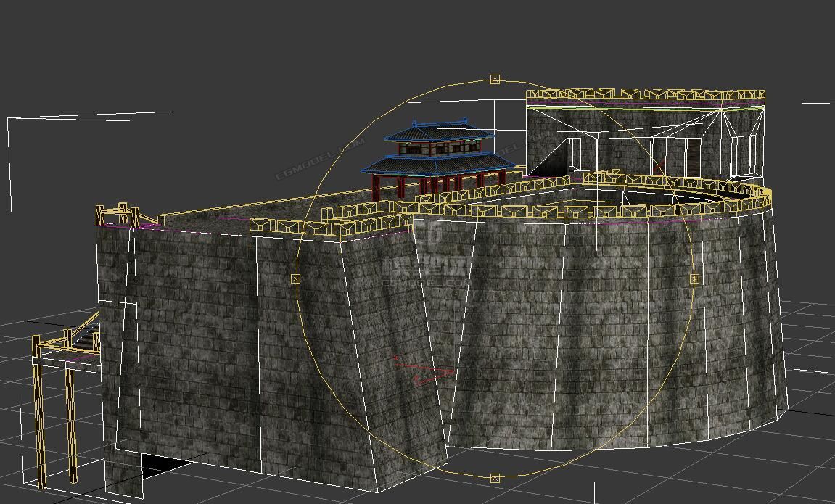This screenshot has height=504, width=835.
Task: Click the right vertex handle near the round bastion
Action: click(x=696, y=278)
